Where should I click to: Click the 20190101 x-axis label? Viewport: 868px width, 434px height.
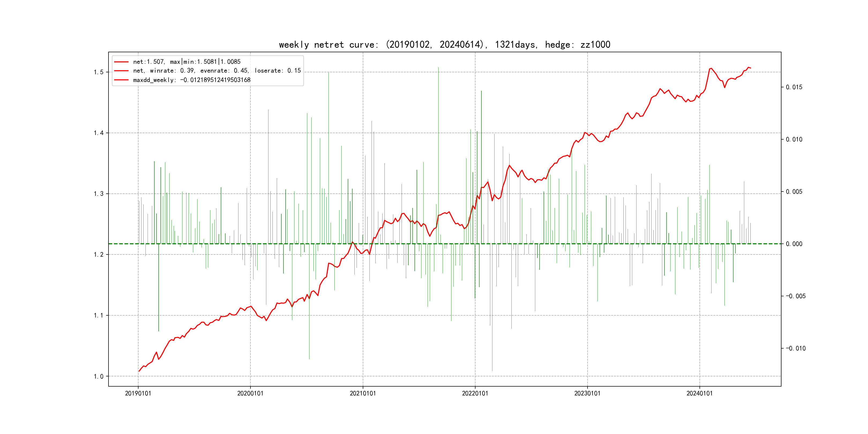[x=138, y=393]
